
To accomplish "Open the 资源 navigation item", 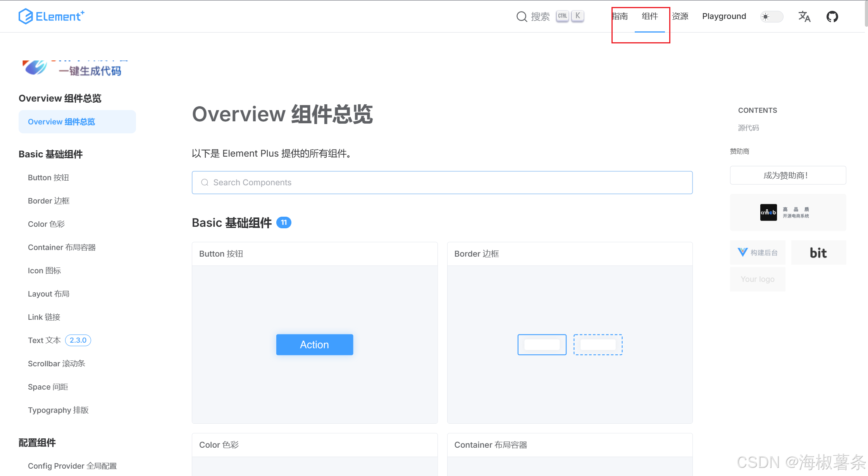I will (x=680, y=16).
